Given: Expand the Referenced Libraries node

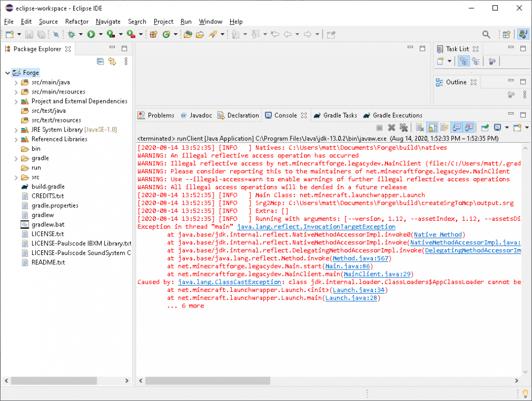Looking at the screenshot, I should click(16, 139).
